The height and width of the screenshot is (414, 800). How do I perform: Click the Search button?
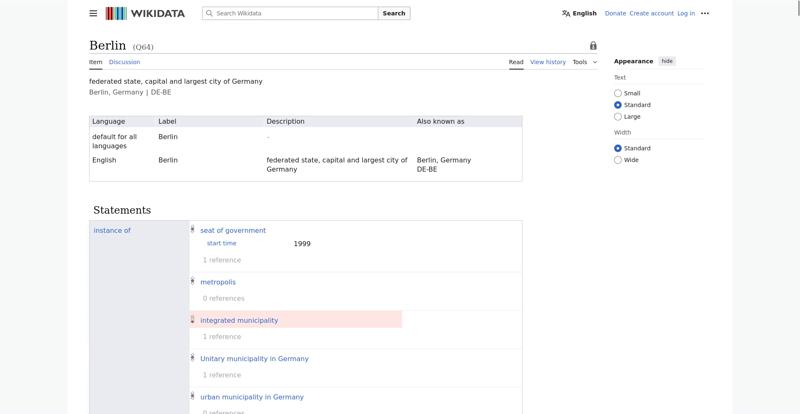394,13
